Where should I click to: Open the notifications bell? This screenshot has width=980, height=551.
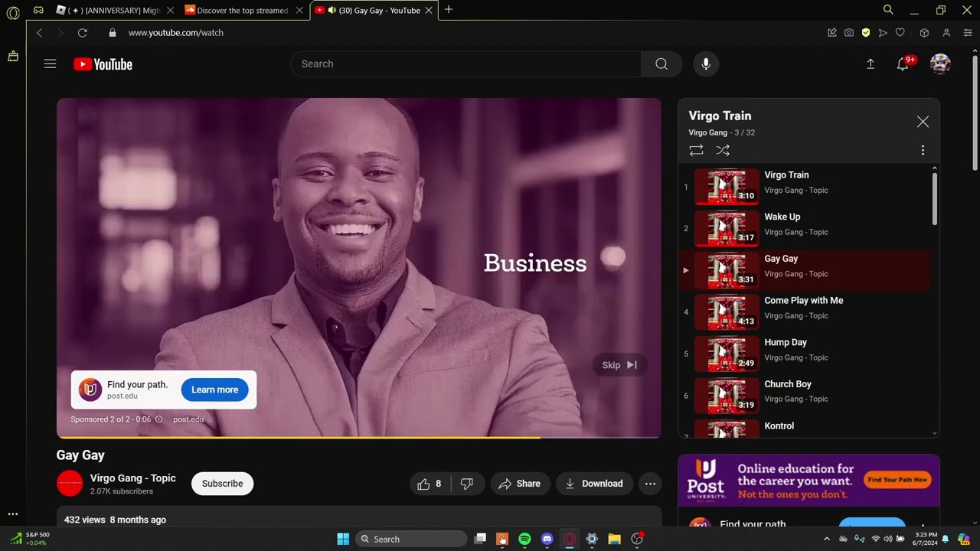coord(903,64)
